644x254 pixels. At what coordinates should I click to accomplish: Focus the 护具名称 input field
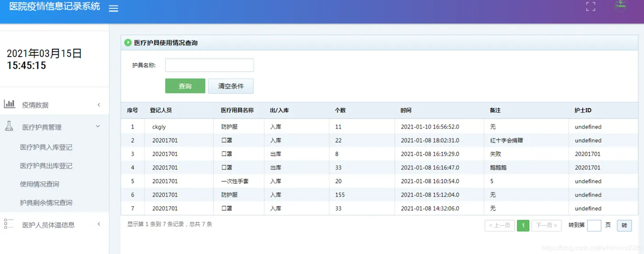click(x=209, y=65)
